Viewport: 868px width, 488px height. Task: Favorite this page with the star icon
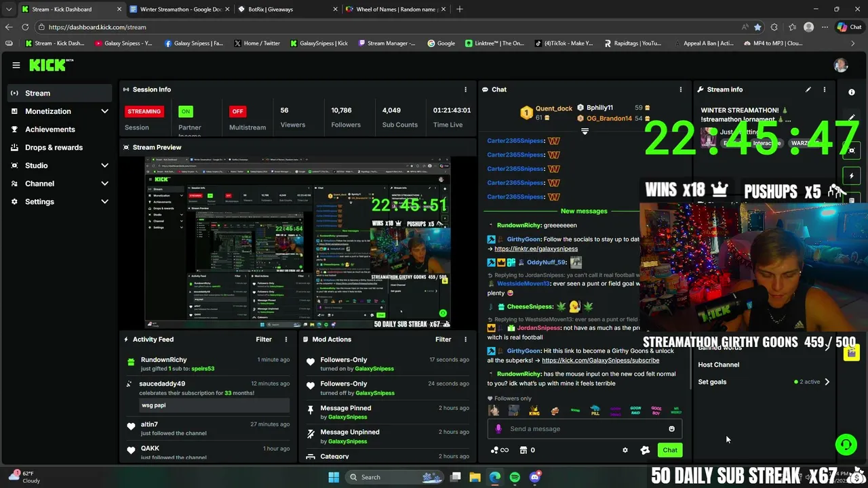coord(757,27)
